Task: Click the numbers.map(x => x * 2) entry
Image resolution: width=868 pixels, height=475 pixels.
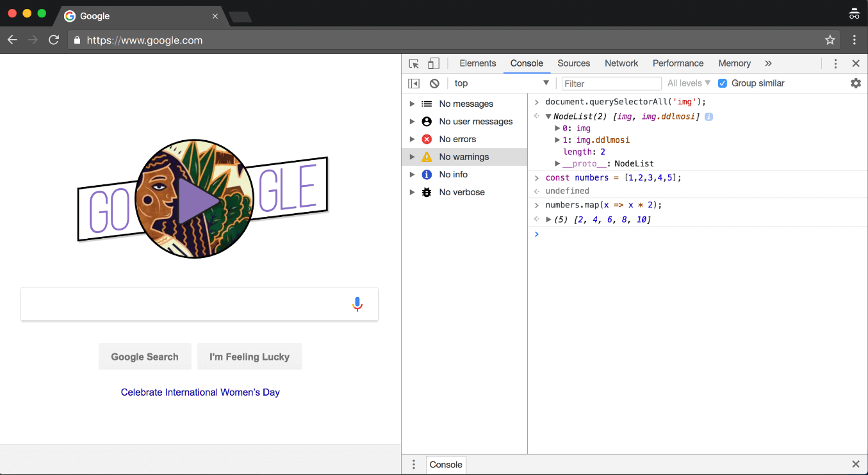Action: click(x=603, y=205)
